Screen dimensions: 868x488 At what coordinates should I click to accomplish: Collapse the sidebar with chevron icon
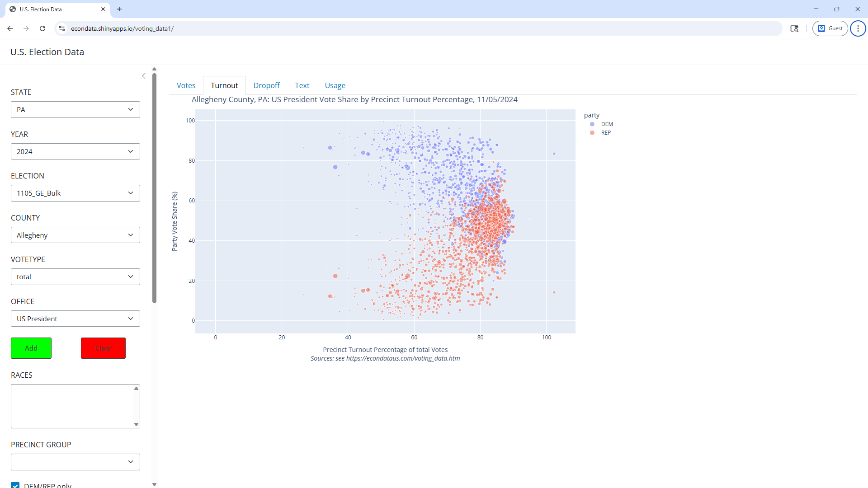tap(144, 76)
